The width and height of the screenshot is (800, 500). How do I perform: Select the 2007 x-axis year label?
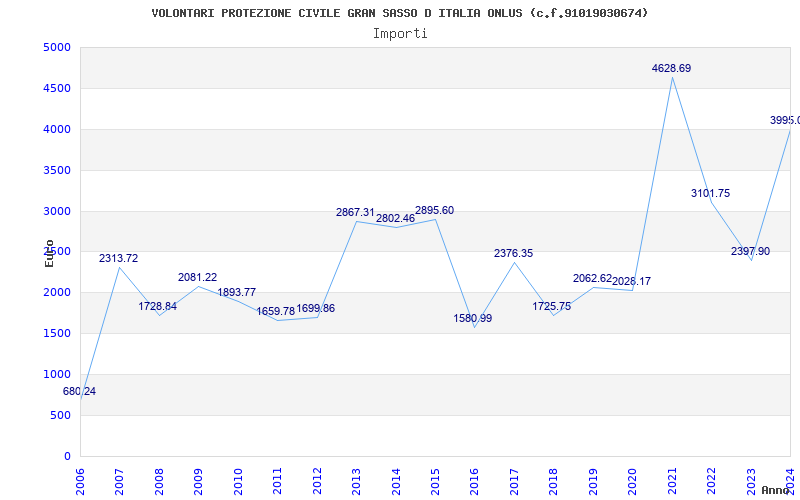(119, 482)
